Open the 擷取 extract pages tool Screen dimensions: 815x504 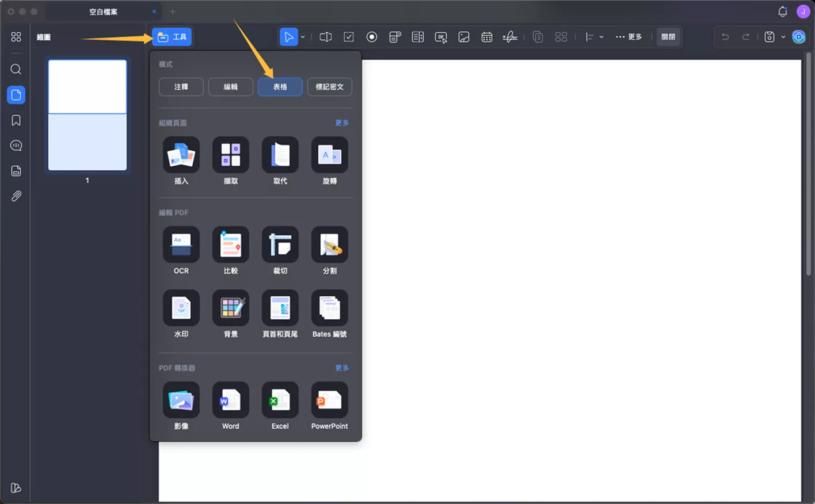point(231,161)
